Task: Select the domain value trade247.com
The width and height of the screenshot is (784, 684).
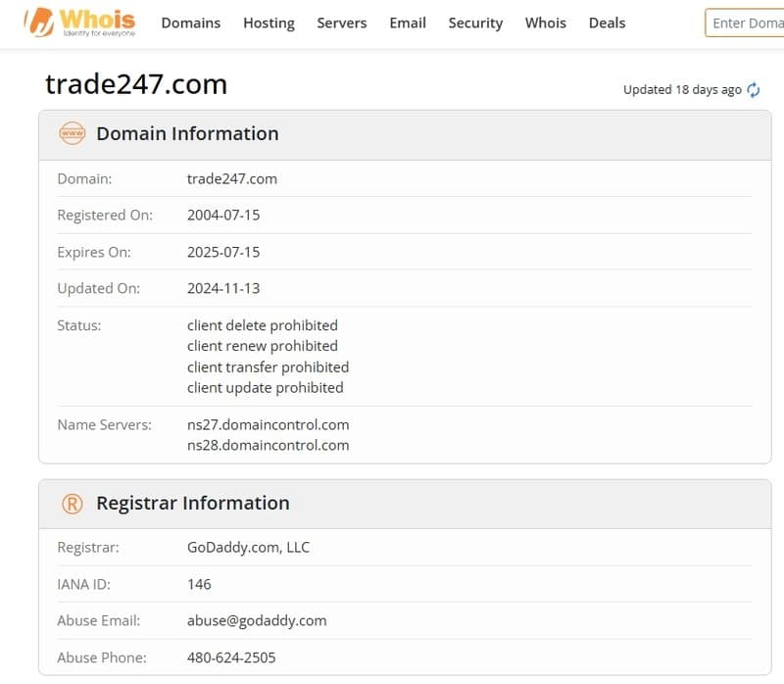Action: click(232, 179)
